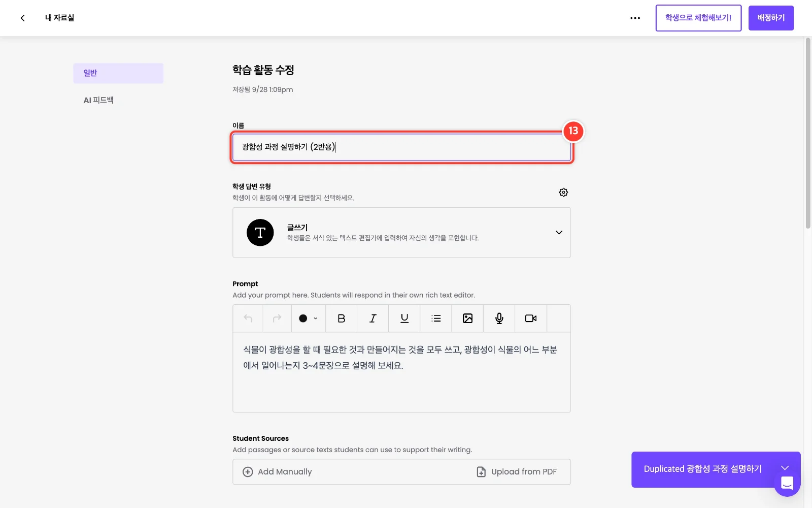Viewport: 812px width, 508px height.
Task: Record audio with the microphone icon
Action: pyautogui.click(x=499, y=319)
